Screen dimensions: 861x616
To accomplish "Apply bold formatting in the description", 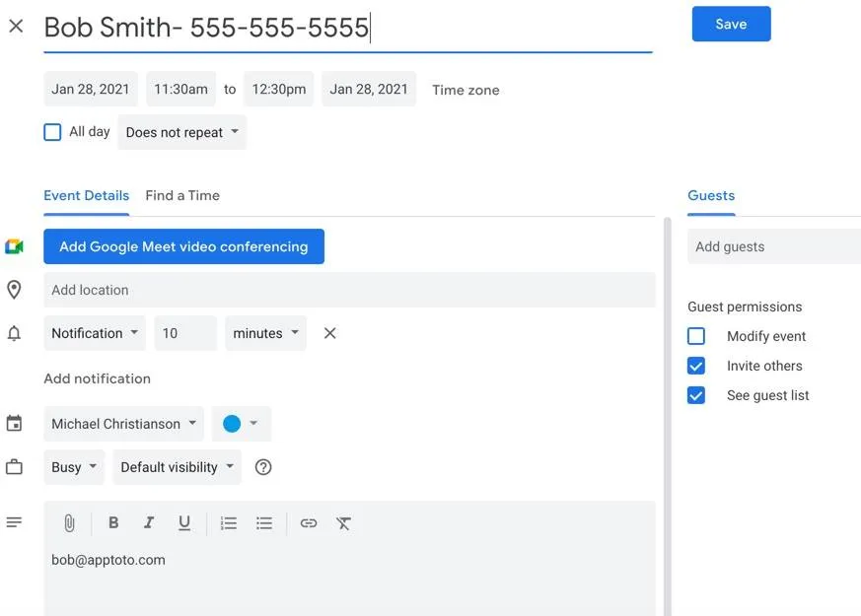I will [113, 522].
